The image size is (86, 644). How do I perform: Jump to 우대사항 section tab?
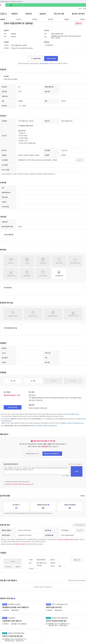35,19
